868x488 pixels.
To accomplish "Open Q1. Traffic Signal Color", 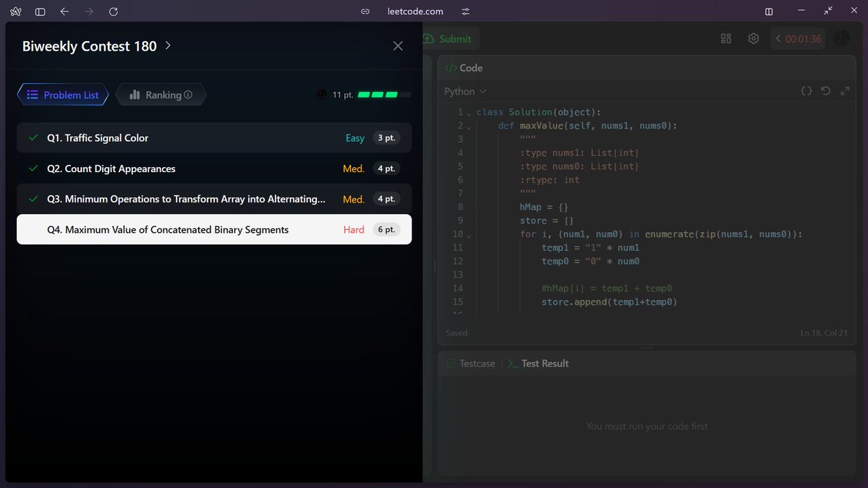I will [214, 137].
